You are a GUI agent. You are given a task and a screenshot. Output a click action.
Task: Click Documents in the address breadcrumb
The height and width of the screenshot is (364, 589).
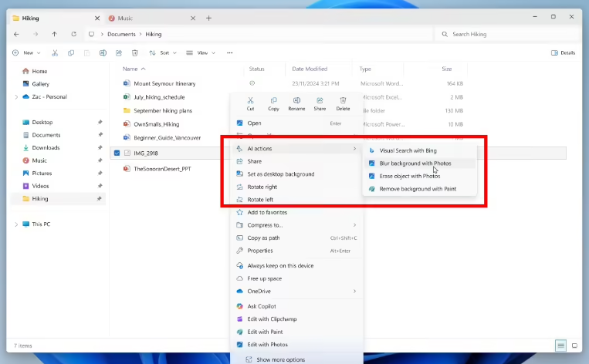pos(121,34)
